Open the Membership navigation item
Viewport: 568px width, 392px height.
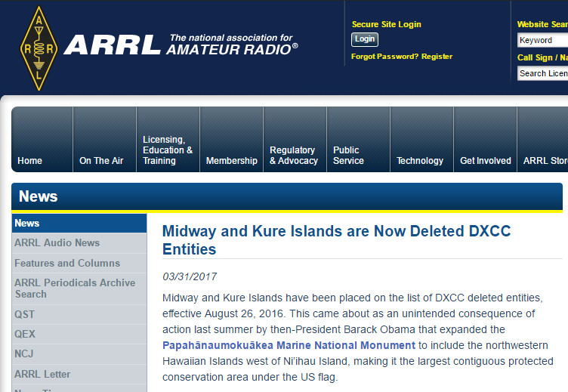[x=231, y=161]
